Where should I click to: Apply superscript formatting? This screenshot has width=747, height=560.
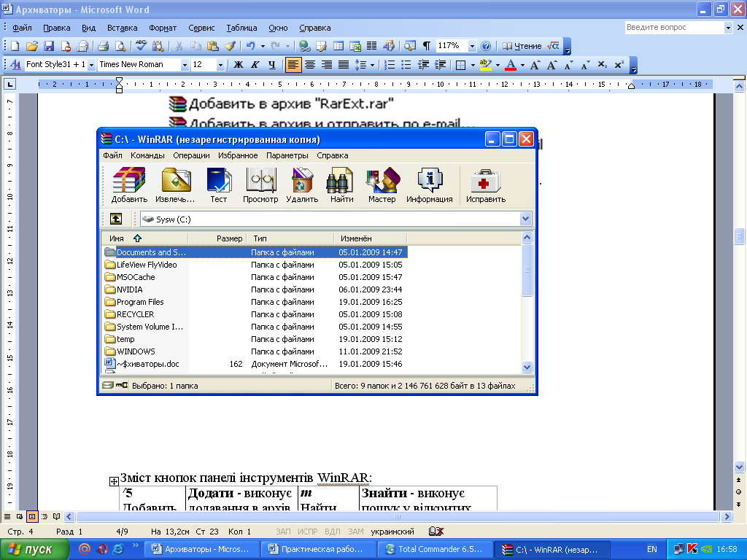pyautogui.click(x=619, y=65)
